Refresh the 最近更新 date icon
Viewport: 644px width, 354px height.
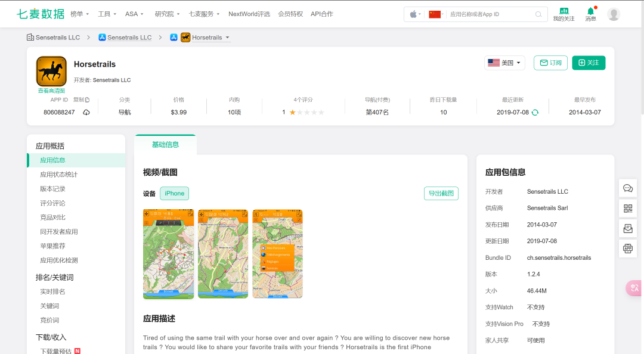point(535,112)
